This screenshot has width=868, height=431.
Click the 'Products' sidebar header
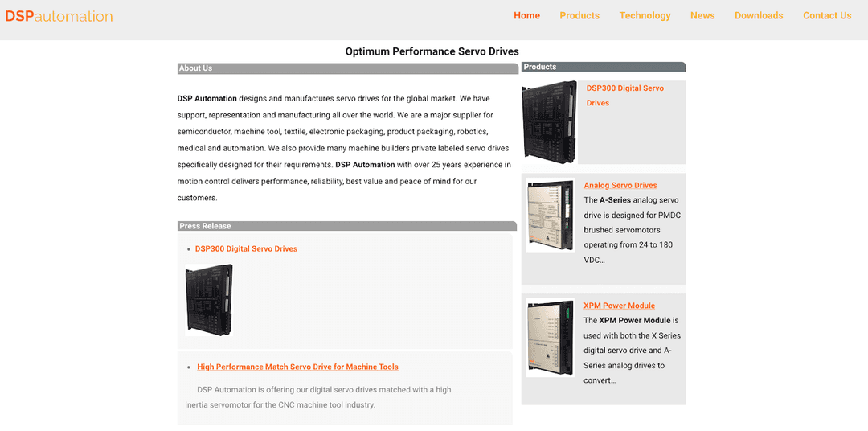point(604,67)
